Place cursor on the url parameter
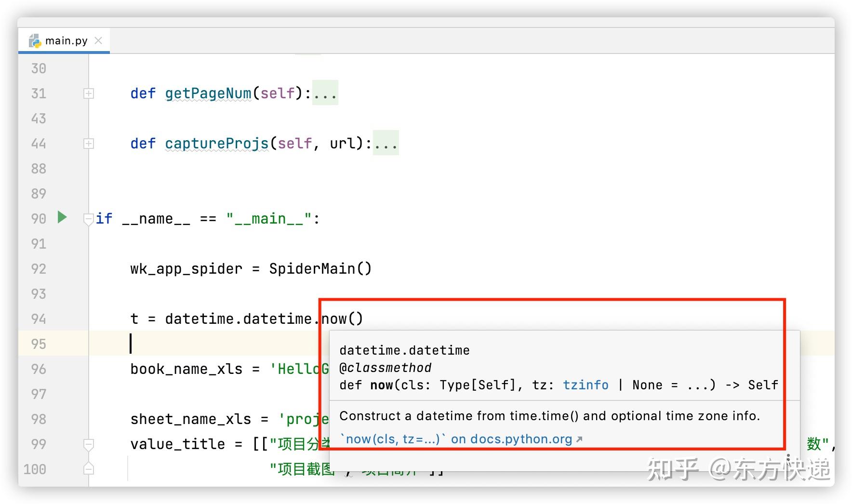The height and width of the screenshot is (504, 852). click(343, 143)
